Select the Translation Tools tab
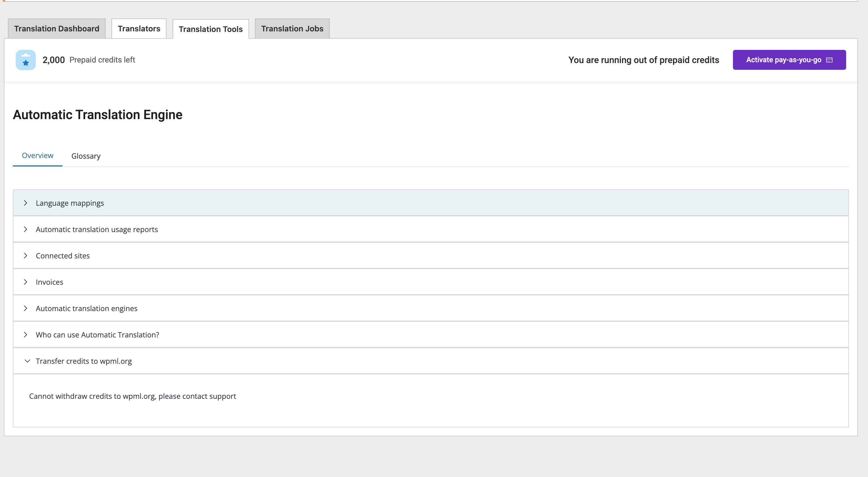 coord(211,29)
